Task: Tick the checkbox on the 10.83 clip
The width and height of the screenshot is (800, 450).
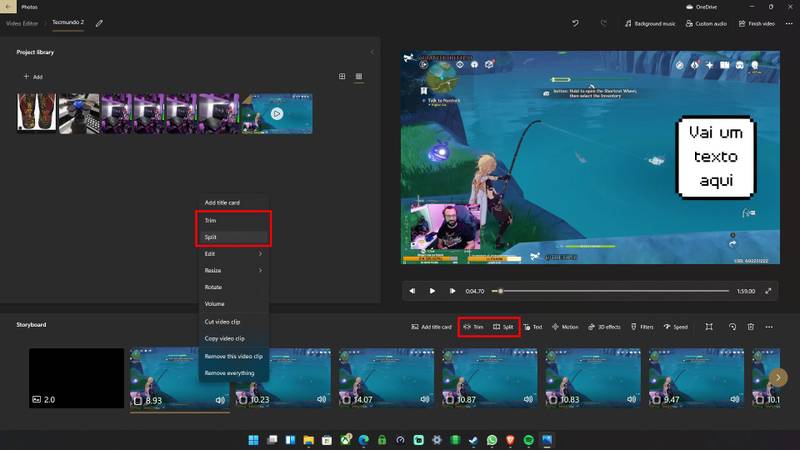Action: point(553,400)
